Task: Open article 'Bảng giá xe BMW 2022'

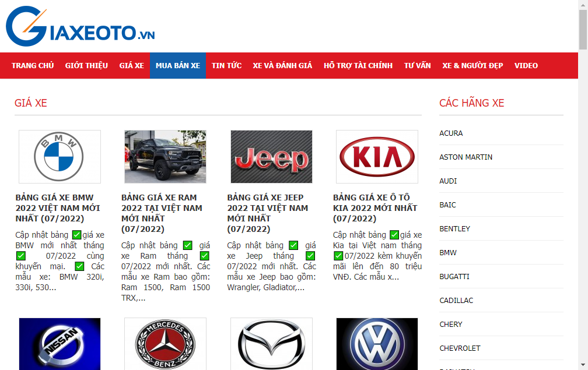Action: tap(58, 208)
